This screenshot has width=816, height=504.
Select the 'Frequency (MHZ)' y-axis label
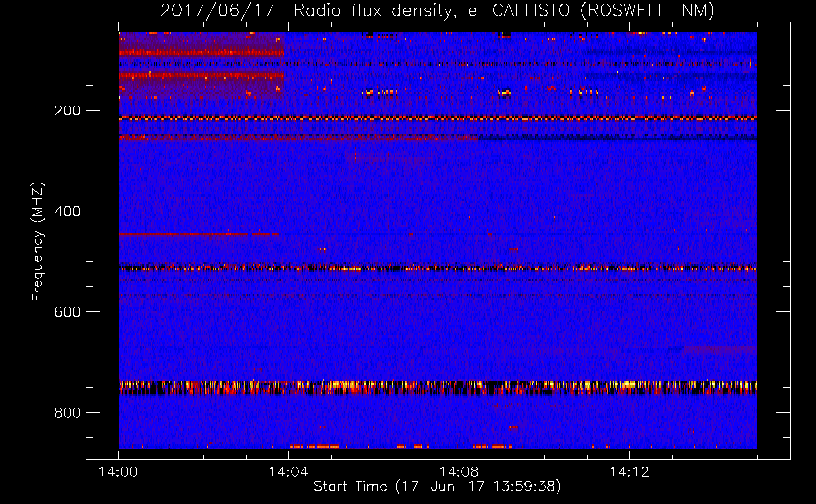point(38,242)
